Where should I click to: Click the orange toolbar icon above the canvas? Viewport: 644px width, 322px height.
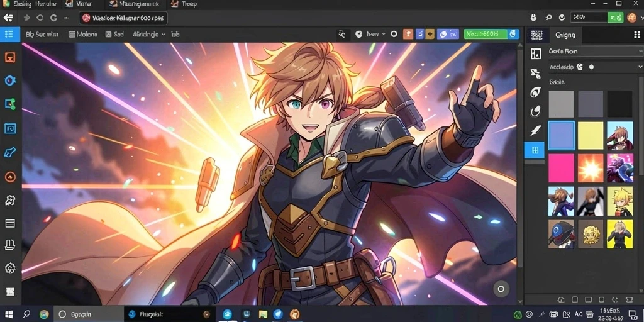click(408, 35)
